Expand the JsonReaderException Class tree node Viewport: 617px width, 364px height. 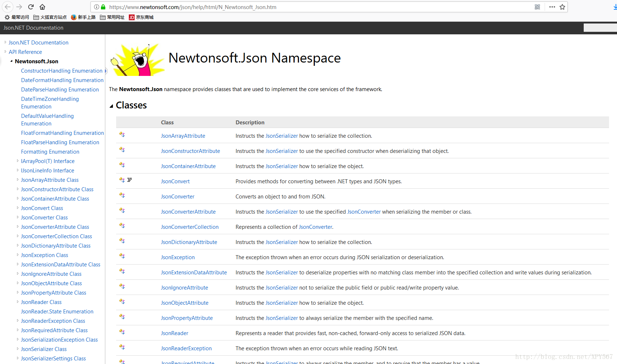(17, 321)
